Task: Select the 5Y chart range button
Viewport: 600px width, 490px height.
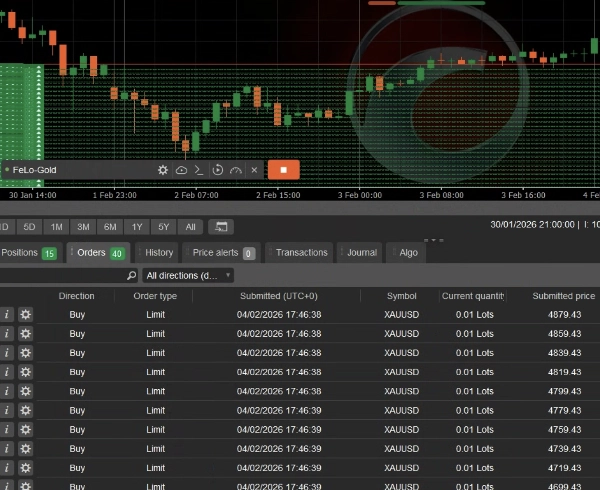Action: [x=163, y=227]
